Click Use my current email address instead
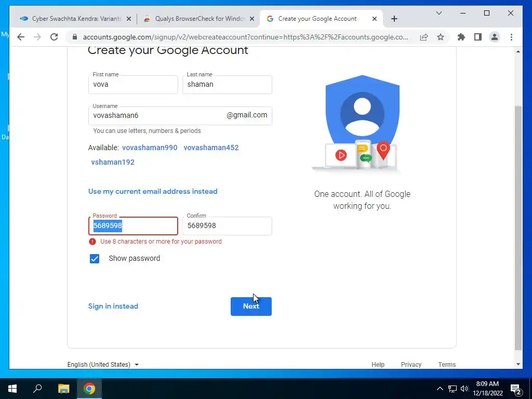Screen dimensions: 532x399 click(153, 191)
